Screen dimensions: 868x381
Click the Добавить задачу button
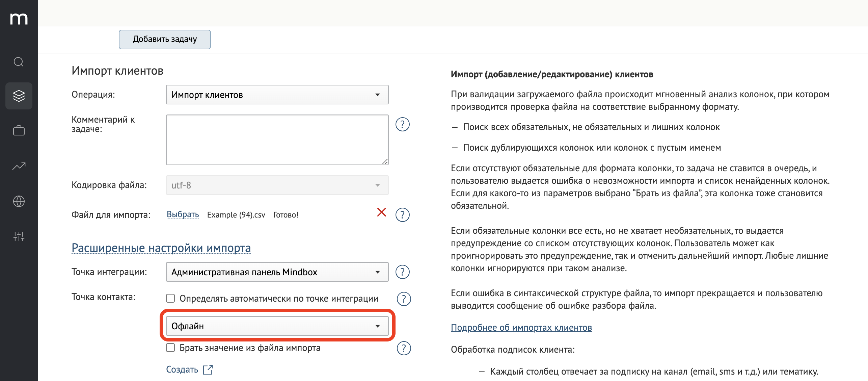pyautogui.click(x=165, y=39)
